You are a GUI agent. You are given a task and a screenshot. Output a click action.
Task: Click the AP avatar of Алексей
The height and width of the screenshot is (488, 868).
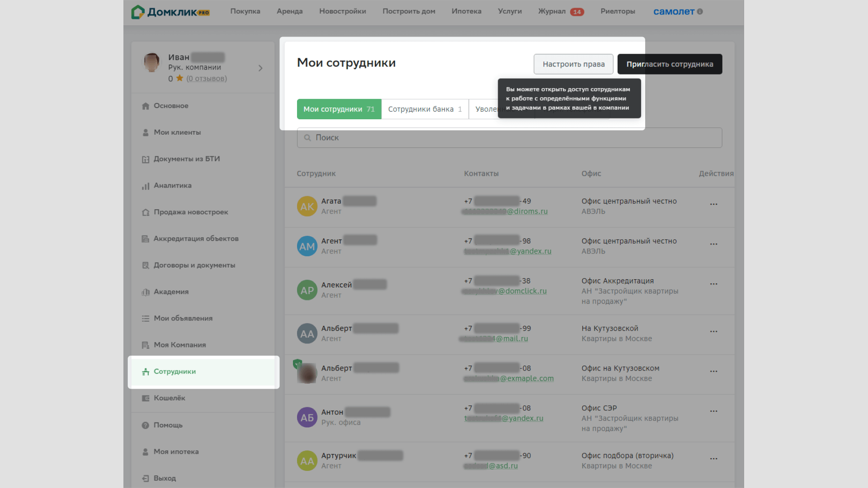pos(307,290)
